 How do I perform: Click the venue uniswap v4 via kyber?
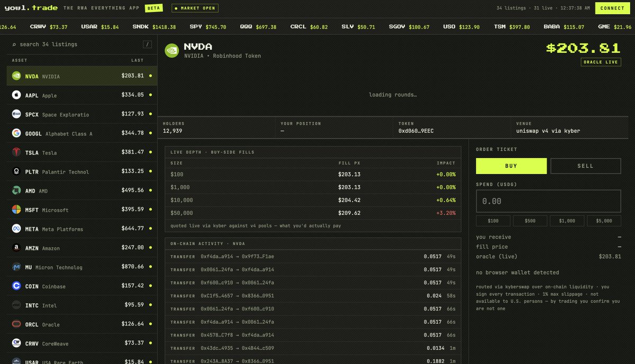point(548,131)
